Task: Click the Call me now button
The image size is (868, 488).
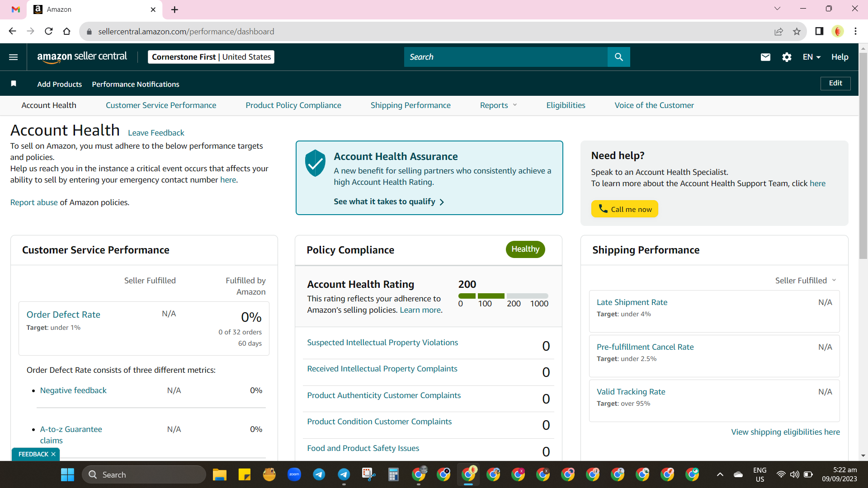Action: (624, 209)
